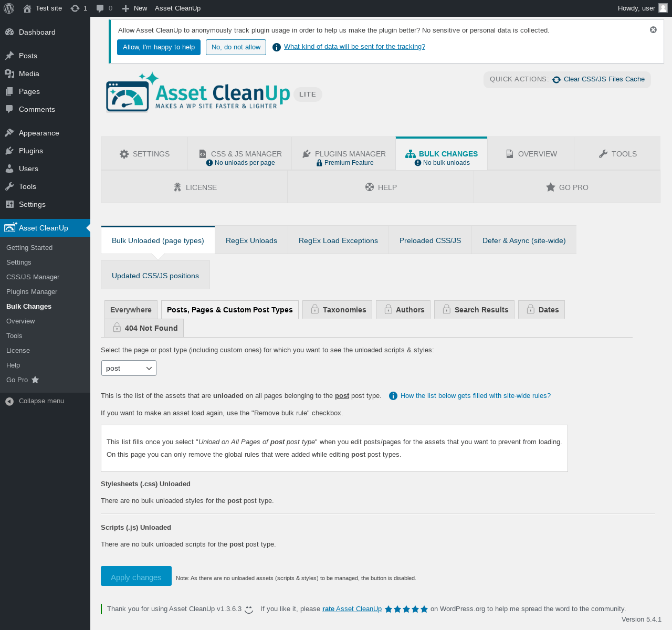Click the Plugins Manager plug icon
This screenshot has height=630, width=672.
click(307, 154)
